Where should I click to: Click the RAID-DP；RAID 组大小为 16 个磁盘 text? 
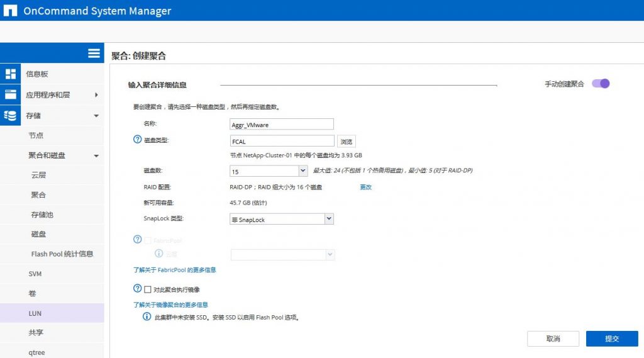coord(275,187)
